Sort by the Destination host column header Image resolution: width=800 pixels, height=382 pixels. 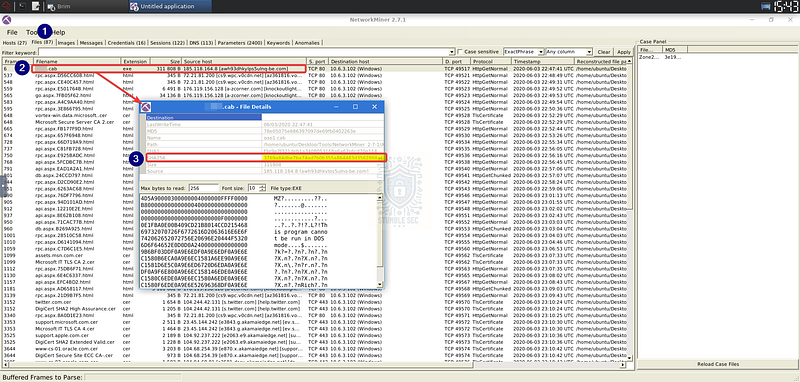coord(386,61)
